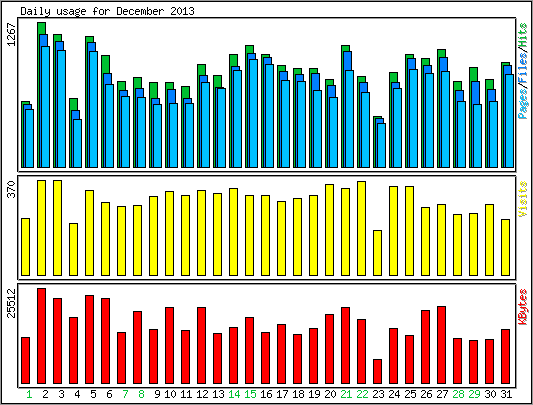Click day label 12 on bottom axis
The image size is (533, 405).
202,394
